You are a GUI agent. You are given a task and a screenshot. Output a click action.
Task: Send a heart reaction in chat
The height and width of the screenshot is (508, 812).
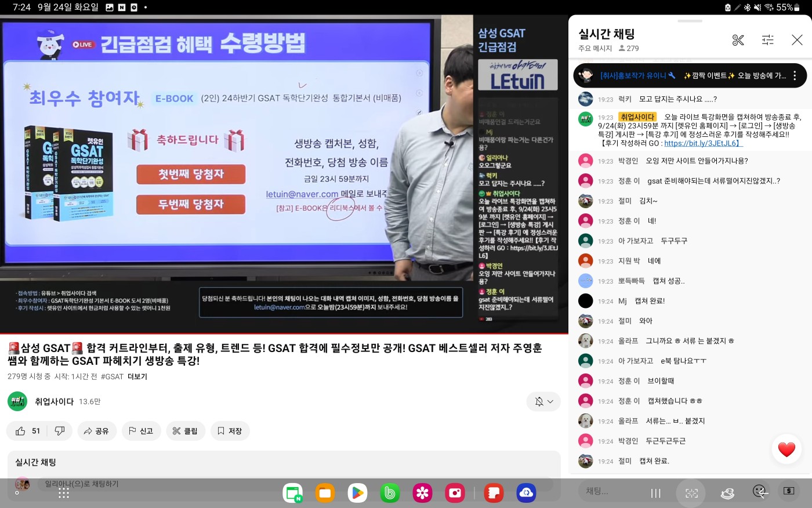pyautogui.click(x=786, y=449)
